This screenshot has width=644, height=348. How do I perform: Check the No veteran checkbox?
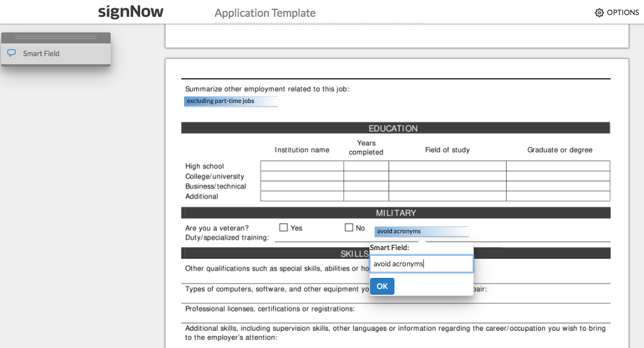pos(349,228)
